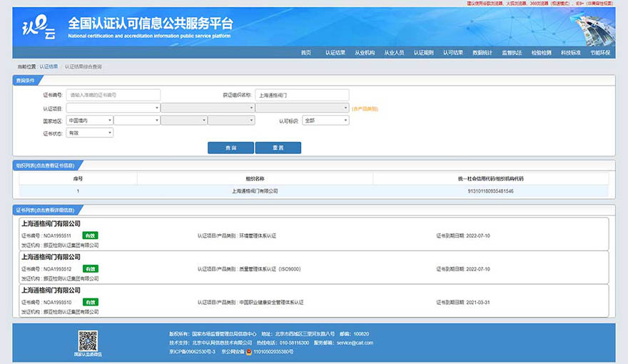Open the 国家地区 dropdown showing 中国境内

(90, 120)
